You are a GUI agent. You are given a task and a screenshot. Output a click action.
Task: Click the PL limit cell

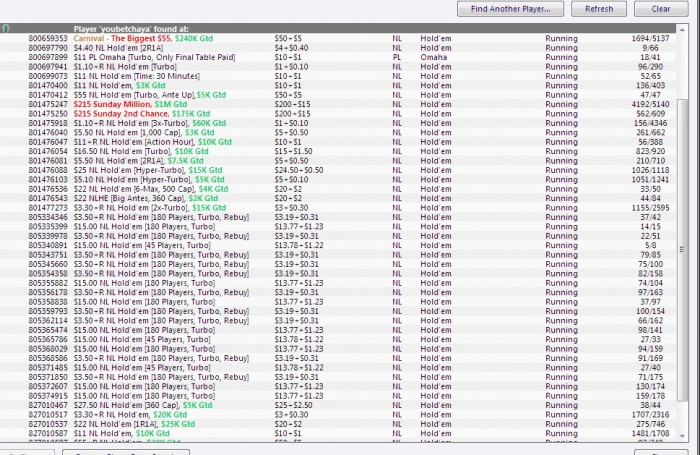click(x=397, y=57)
